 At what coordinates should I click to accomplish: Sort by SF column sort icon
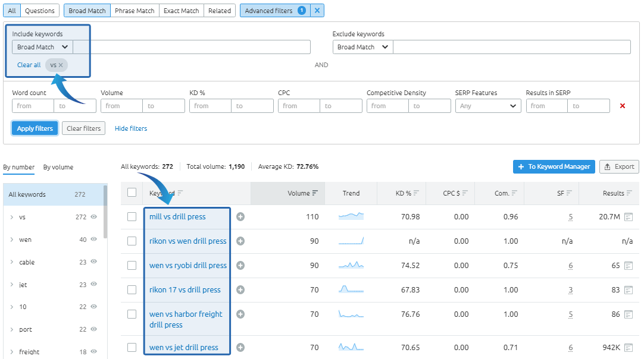pos(569,193)
